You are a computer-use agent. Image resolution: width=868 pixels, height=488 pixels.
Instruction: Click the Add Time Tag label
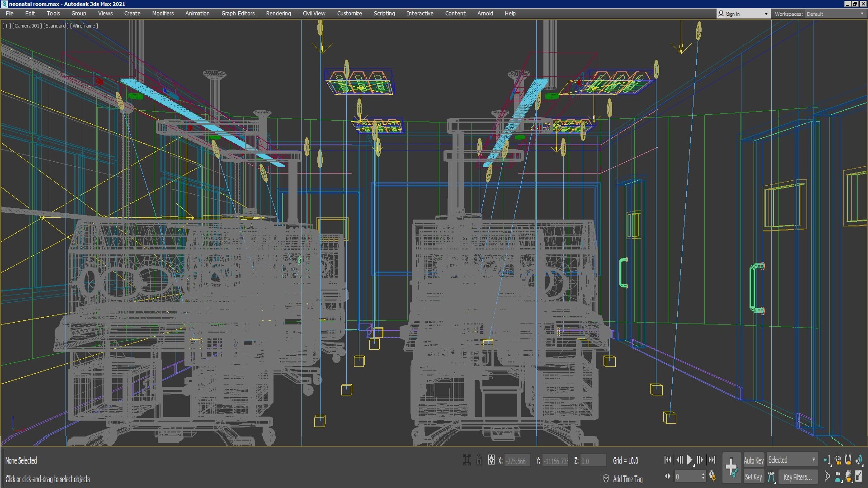[627, 479]
